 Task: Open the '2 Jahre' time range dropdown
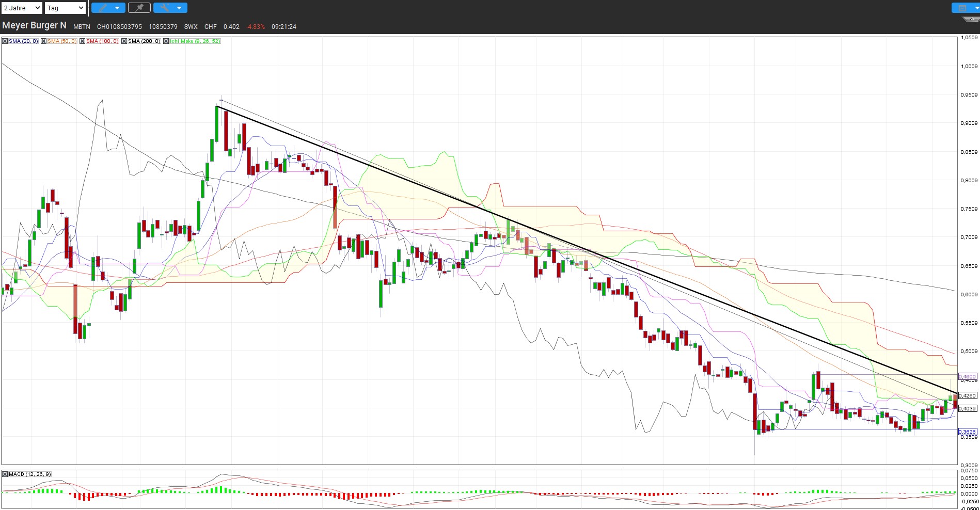tap(22, 8)
